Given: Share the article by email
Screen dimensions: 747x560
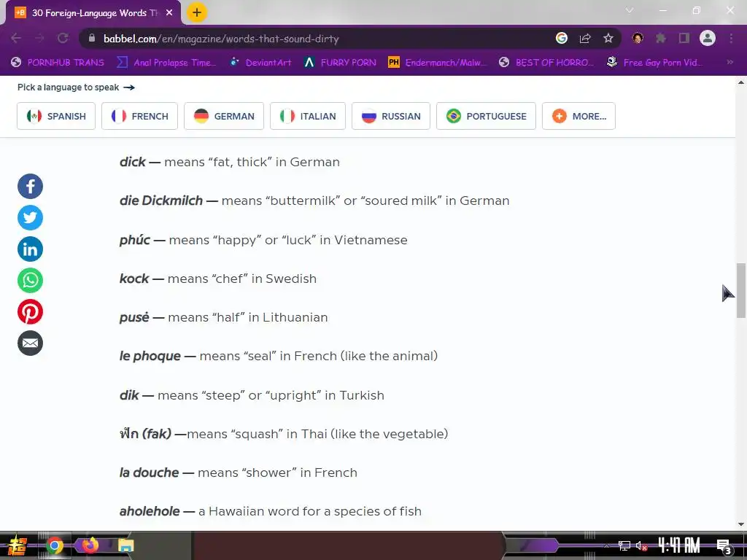Looking at the screenshot, I should pos(30,343).
